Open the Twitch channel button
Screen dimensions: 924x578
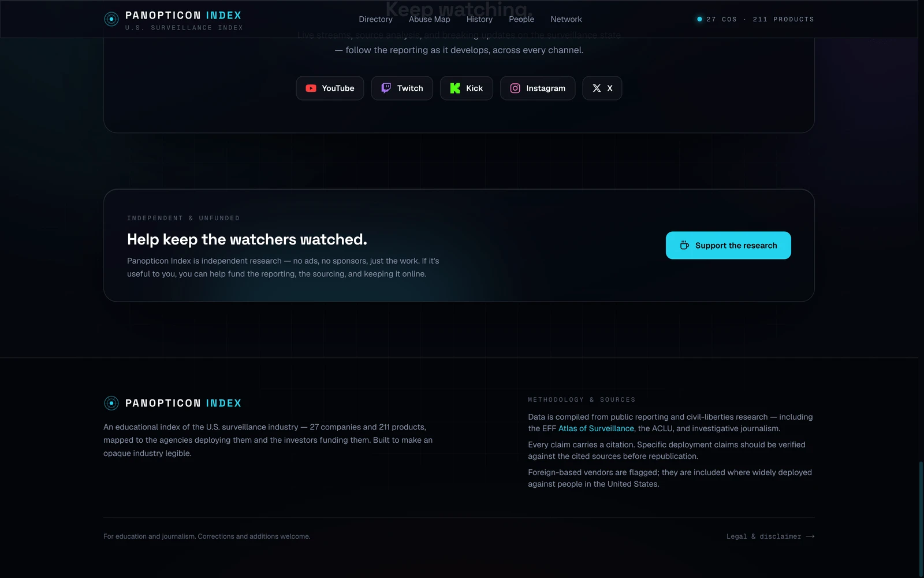tap(402, 88)
